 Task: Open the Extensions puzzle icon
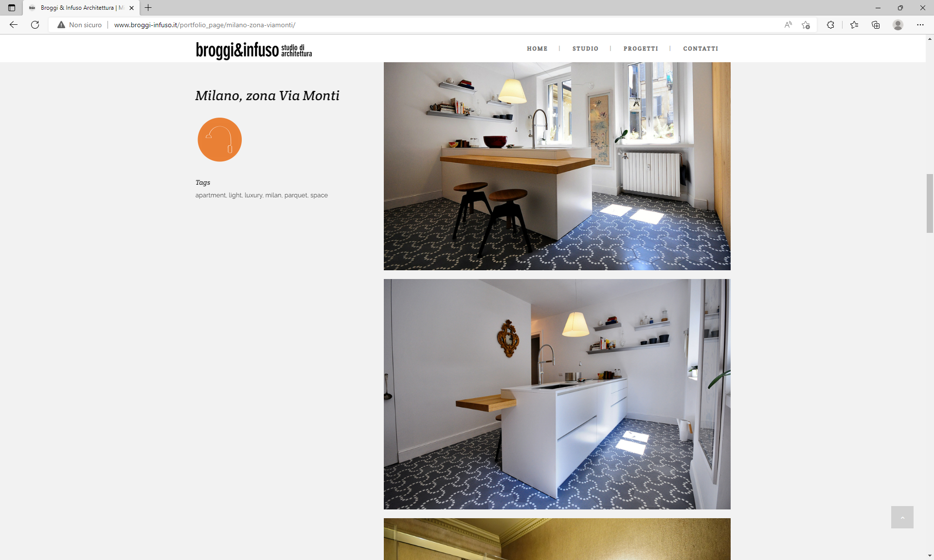(x=830, y=25)
